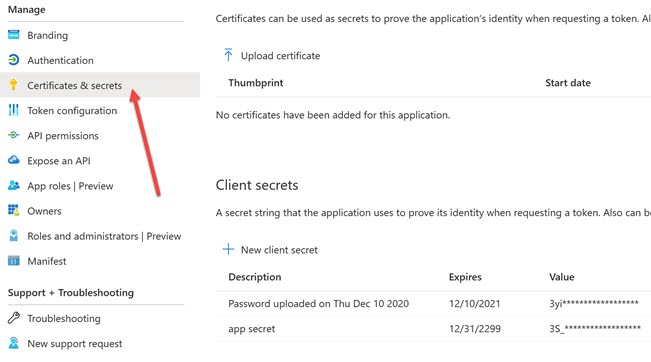
Task: Select the app secret row
Action: 433,329
